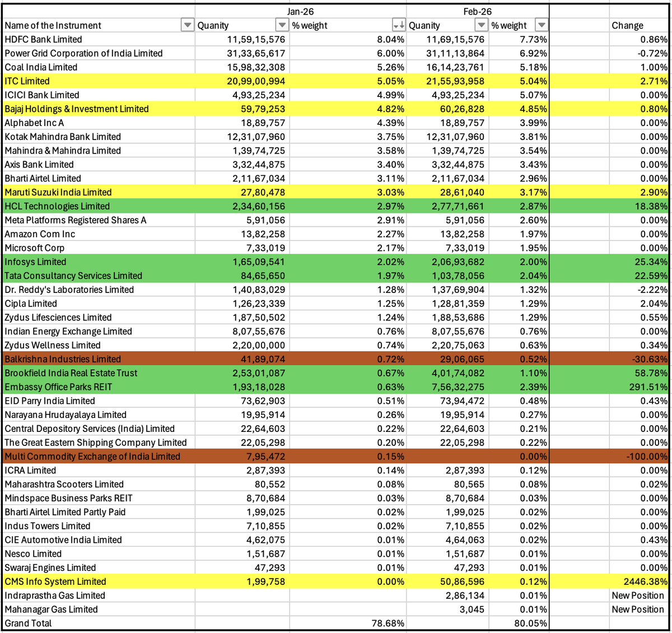Click the Kotak Mahindra Bank Limited cell
Image resolution: width=672 pixels, height=633 pixels.
coord(99,137)
